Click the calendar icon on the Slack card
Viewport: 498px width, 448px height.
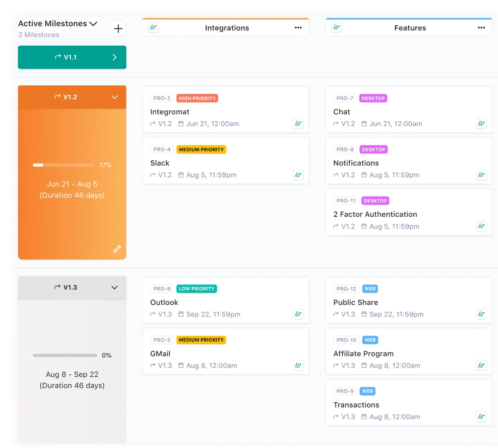pyautogui.click(x=181, y=175)
